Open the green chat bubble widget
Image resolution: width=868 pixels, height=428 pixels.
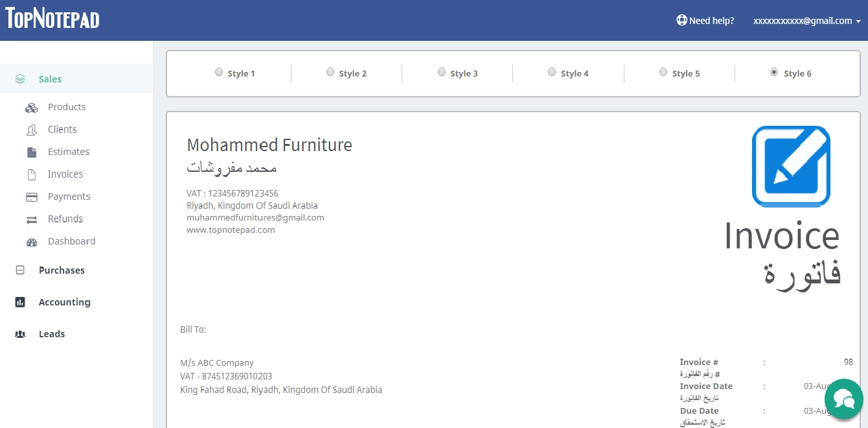tap(843, 398)
